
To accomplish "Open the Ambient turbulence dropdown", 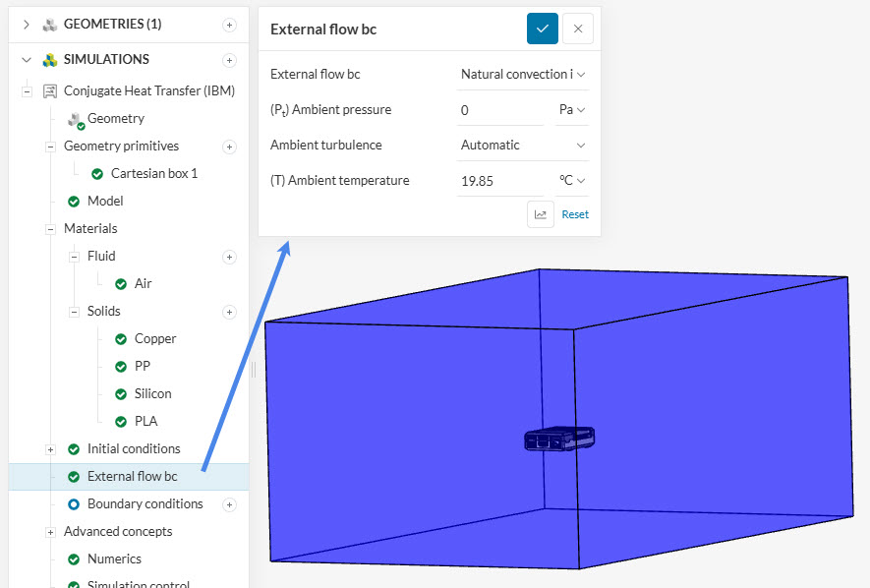I will point(523,145).
